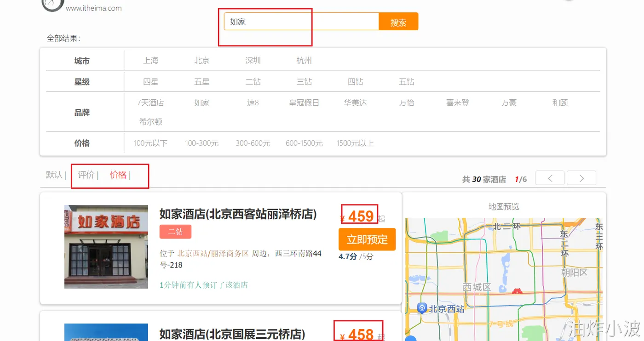Choose brand 华美达

pyautogui.click(x=355, y=103)
